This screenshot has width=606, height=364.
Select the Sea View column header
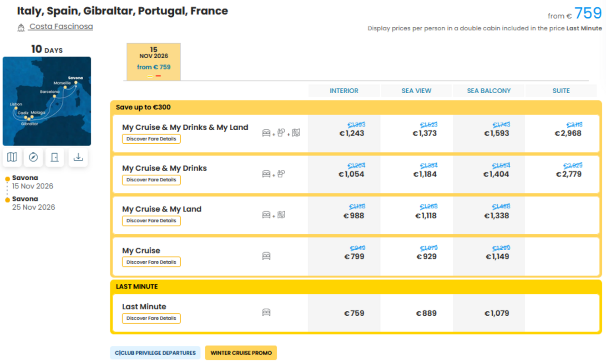click(416, 91)
